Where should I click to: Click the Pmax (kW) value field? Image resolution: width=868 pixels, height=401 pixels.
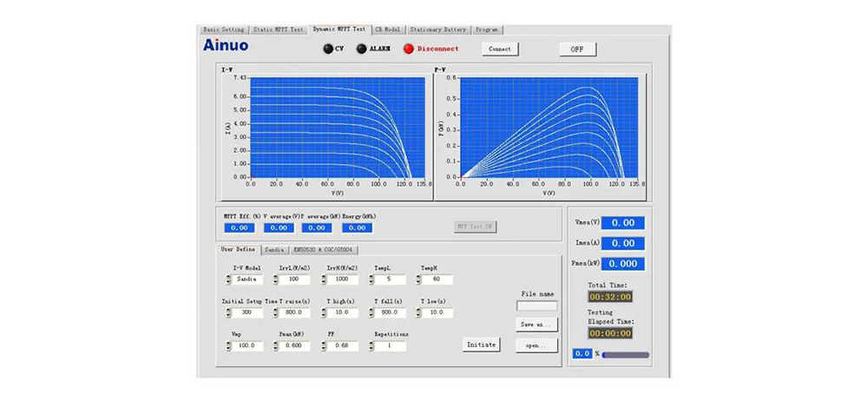point(294,345)
